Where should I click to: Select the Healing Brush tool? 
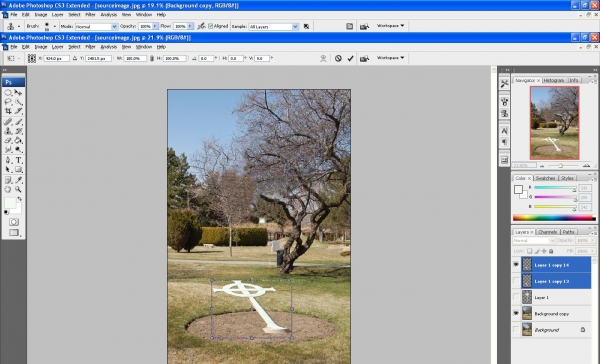point(8,122)
